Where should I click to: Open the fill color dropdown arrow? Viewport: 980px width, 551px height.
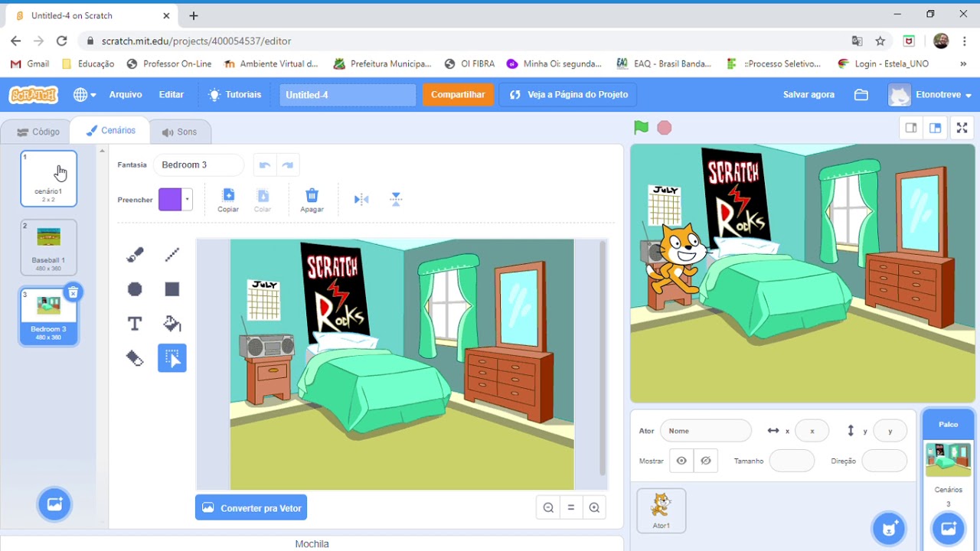pyautogui.click(x=187, y=200)
